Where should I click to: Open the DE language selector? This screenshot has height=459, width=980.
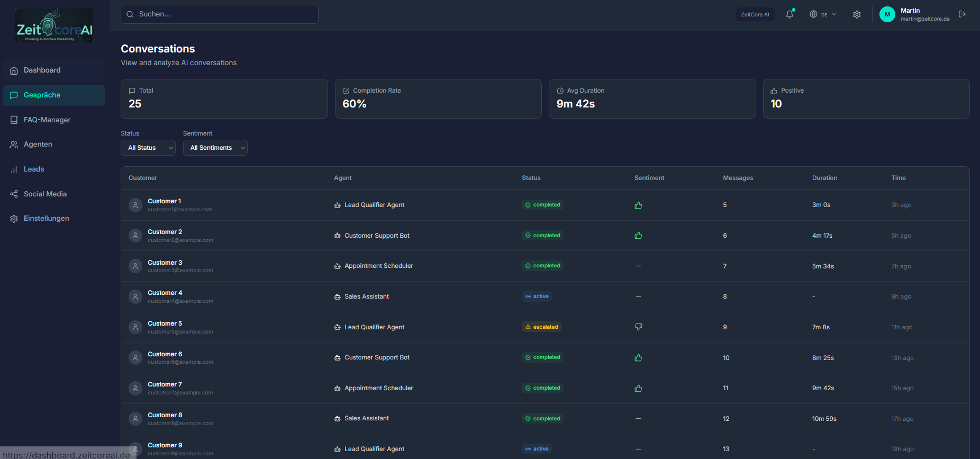[822, 14]
